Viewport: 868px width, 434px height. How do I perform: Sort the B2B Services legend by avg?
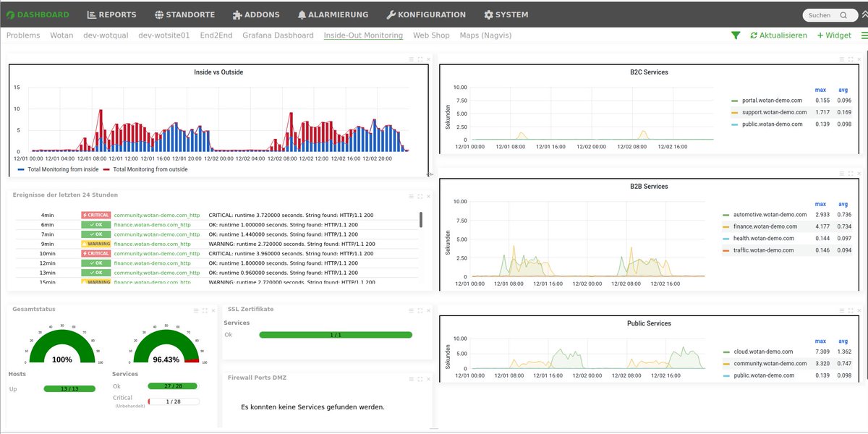843,204
